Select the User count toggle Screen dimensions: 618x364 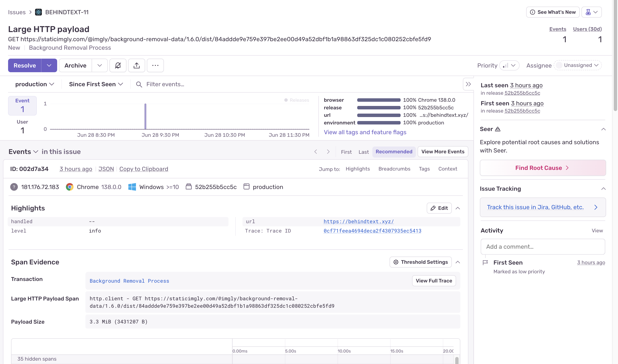[22, 127]
